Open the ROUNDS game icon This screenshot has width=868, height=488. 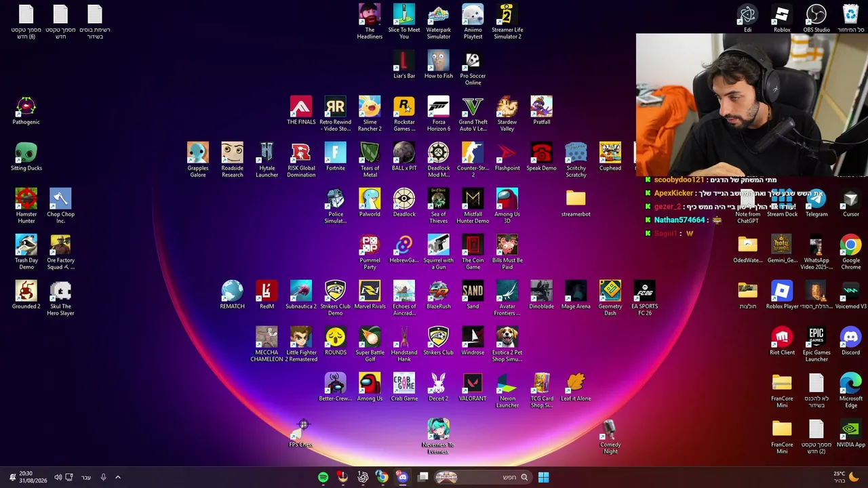(336, 341)
